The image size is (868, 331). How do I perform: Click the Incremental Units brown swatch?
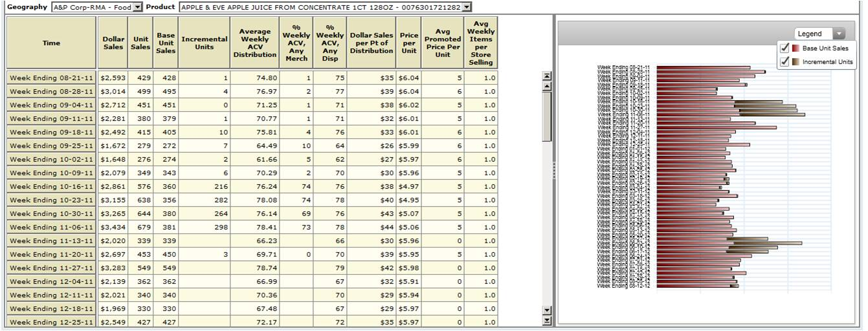tap(795, 62)
